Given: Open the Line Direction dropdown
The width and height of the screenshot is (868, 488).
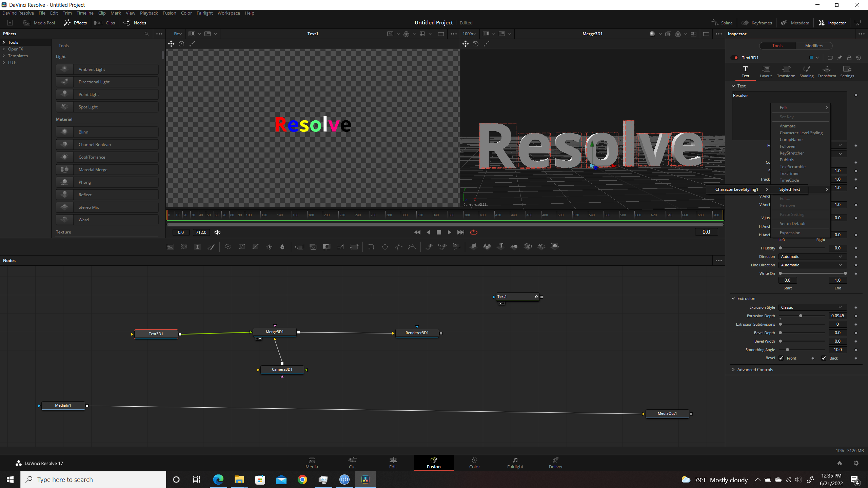Looking at the screenshot, I should tap(812, 265).
